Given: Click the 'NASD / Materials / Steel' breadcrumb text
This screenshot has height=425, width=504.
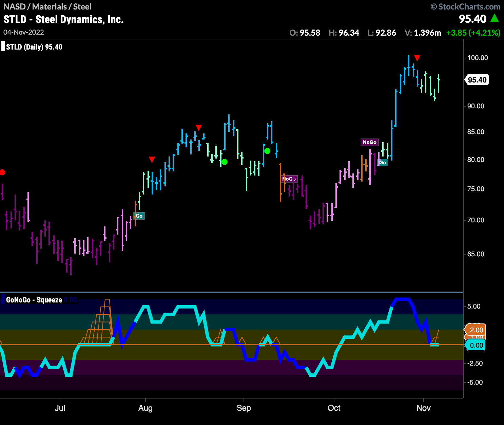Looking at the screenshot, I should click(47, 6).
